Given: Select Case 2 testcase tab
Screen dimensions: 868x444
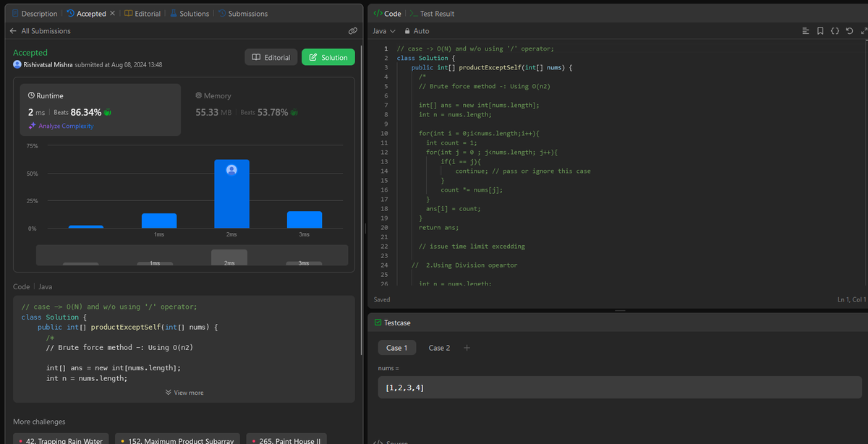Looking at the screenshot, I should 439,348.
